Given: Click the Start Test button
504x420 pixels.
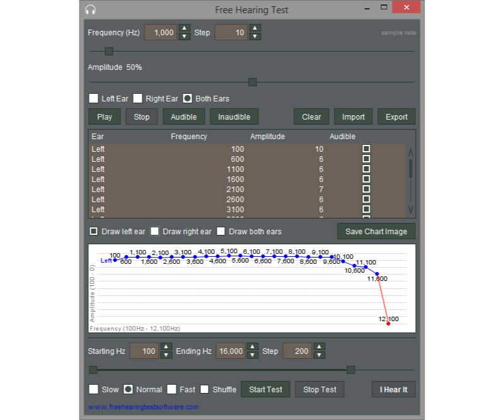Looking at the screenshot, I should tap(265, 389).
